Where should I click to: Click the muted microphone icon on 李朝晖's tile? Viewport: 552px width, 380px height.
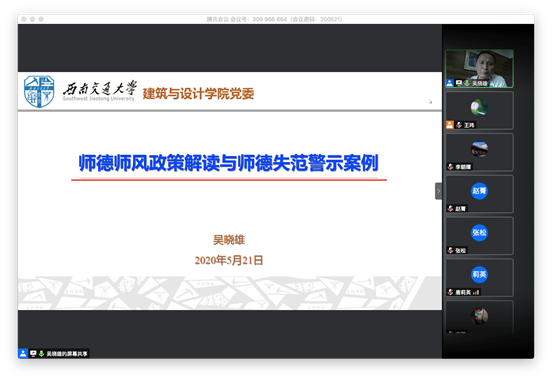click(x=451, y=167)
